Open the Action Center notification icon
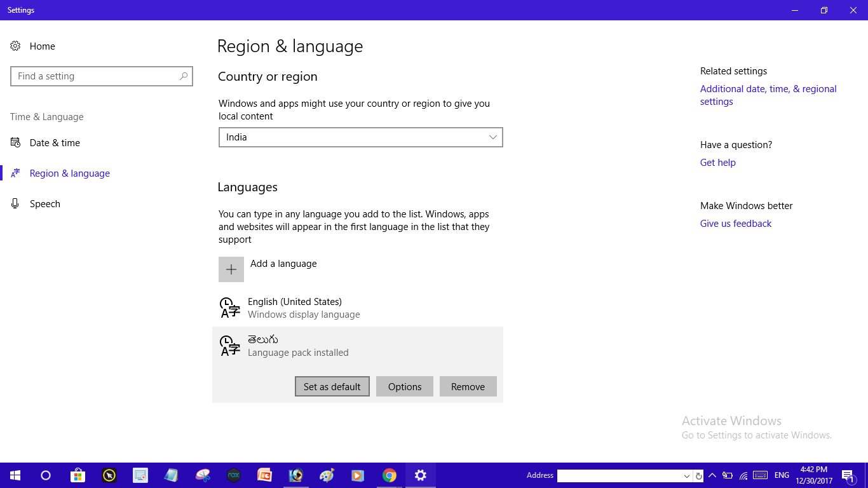The height and width of the screenshot is (488, 868). 847,475
